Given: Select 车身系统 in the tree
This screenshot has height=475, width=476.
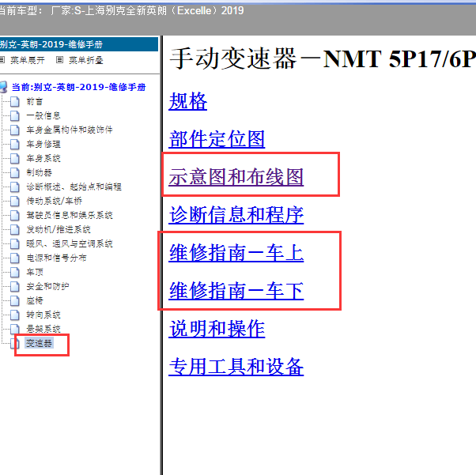Looking at the screenshot, I should coord(43,158).
